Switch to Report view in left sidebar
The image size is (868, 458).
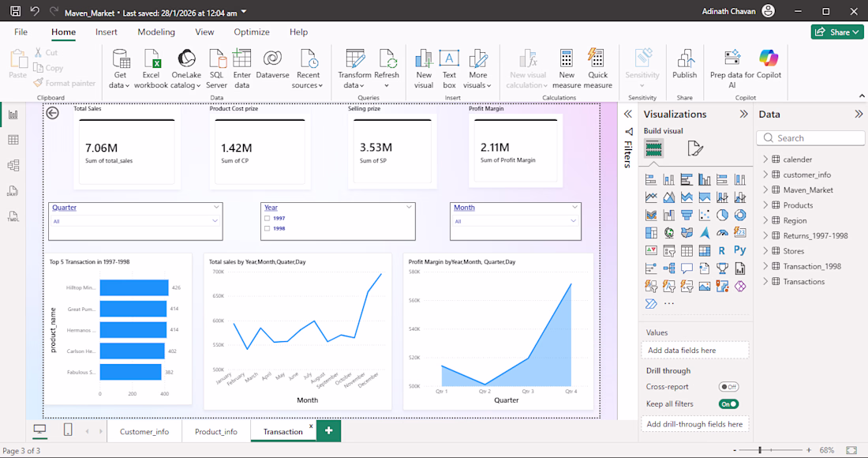(13, 114)
